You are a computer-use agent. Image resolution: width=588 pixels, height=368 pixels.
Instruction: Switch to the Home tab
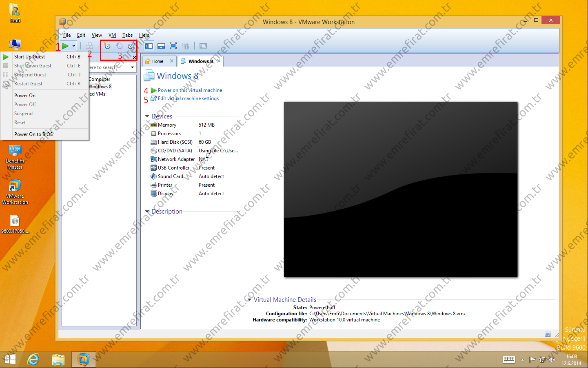[158, 61]
